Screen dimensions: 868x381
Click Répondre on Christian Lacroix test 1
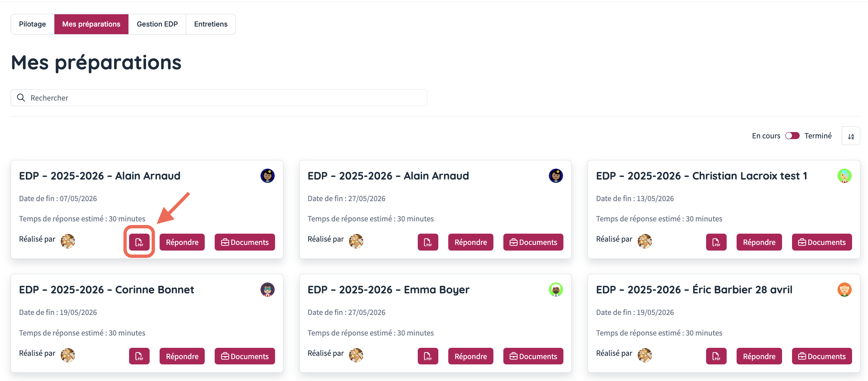point(759,242)
